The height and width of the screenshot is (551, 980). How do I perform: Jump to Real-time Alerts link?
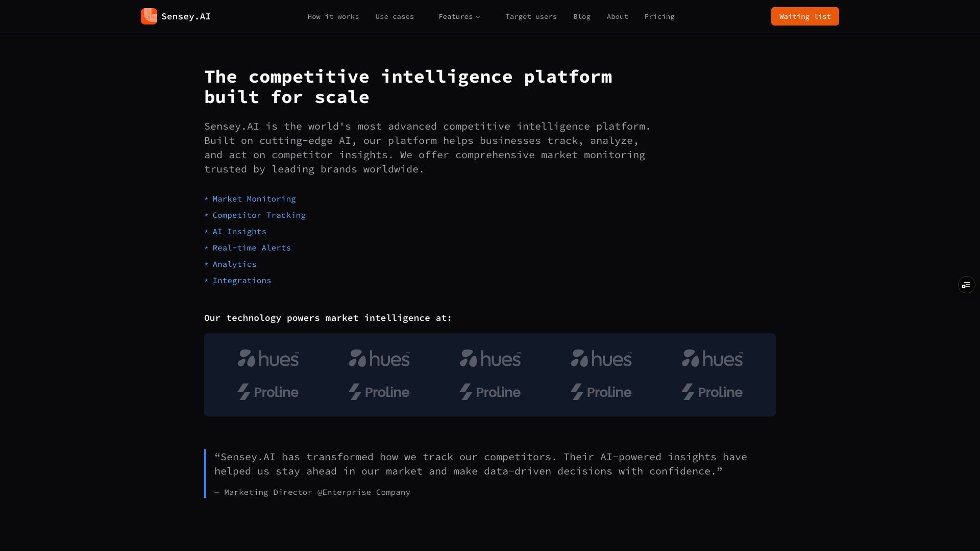[251, 248]
